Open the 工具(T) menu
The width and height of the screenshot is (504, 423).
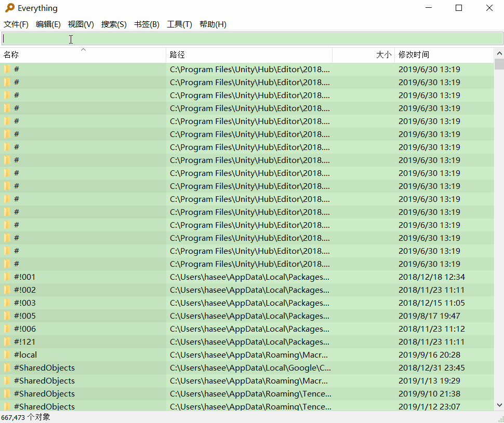pos(179,24)
